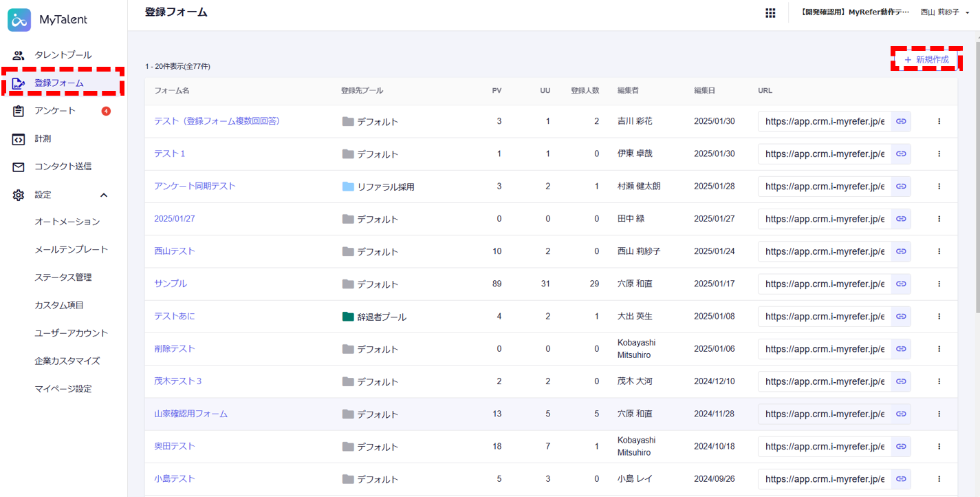Open アンケート menu item
The width and height of the screenshot is (980, 497).
pyautogui.click(x=55, y=111)
